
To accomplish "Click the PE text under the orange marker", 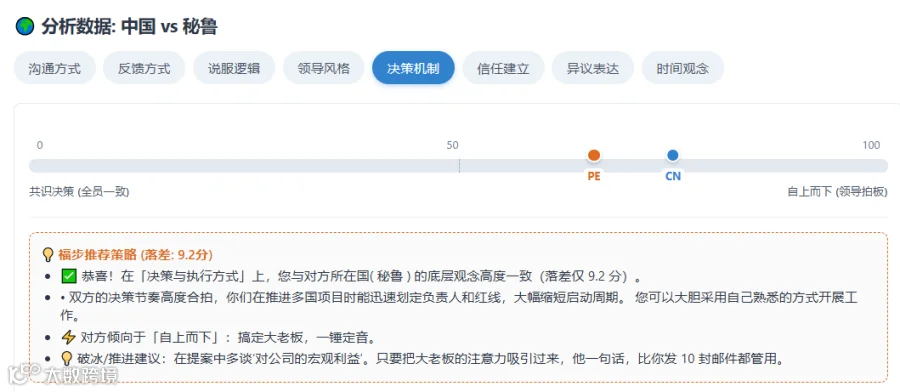I will tap(594, 176).
